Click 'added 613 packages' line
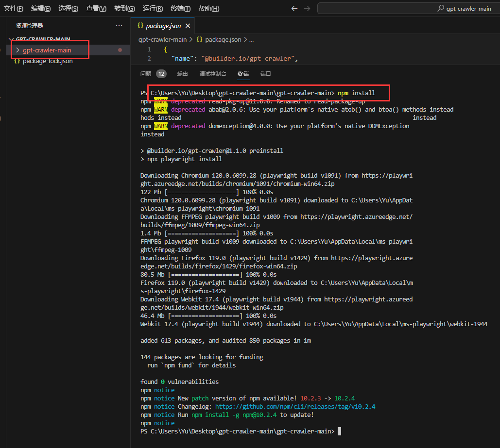 pyautogui.click(x=225, y=341)
